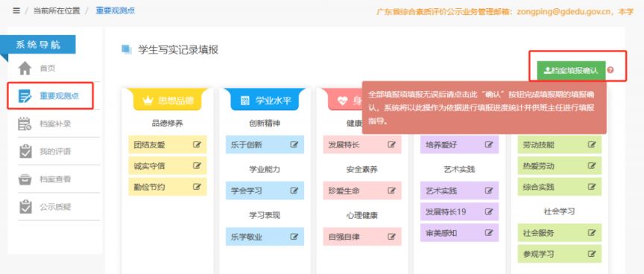
Task: Edit icon for 劳动技能
Action: (x=592, y=144)
